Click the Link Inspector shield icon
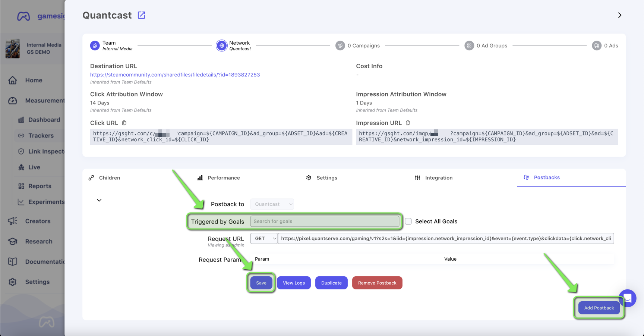The height and width of the screenshot is (336, 644). coord(21,151)
